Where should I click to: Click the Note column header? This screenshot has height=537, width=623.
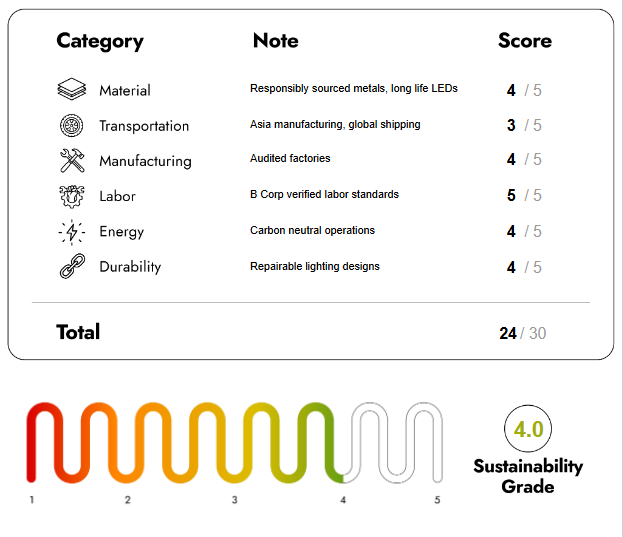(x=275, y=41)
